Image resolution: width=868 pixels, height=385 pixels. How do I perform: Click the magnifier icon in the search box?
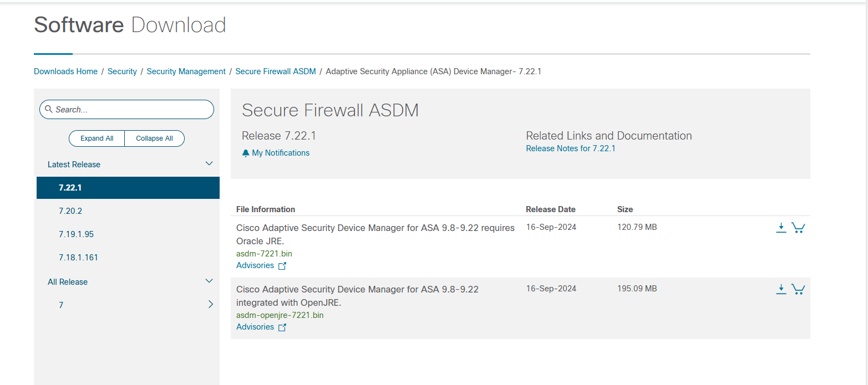49,109
